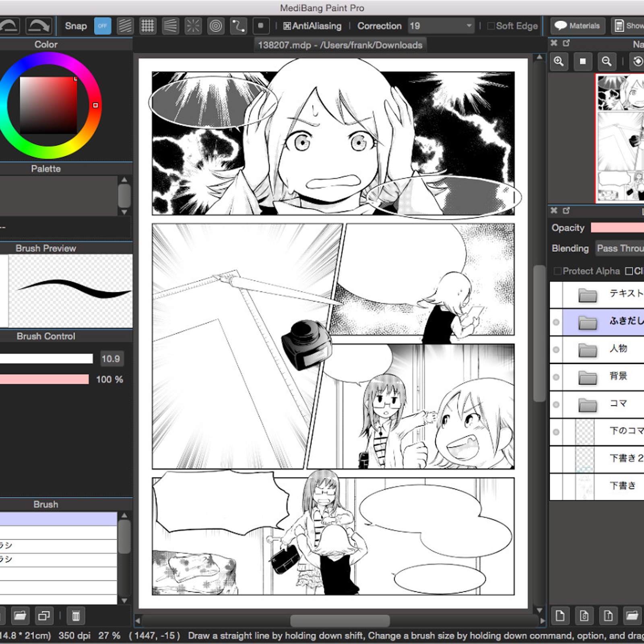
Task: Select the curve snap icon
Action: [238, 26]
